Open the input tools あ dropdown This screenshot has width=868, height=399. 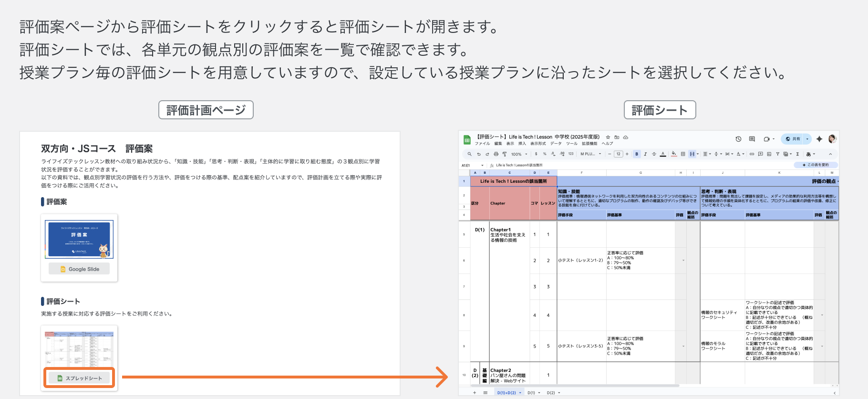click(x=811, y=154)
